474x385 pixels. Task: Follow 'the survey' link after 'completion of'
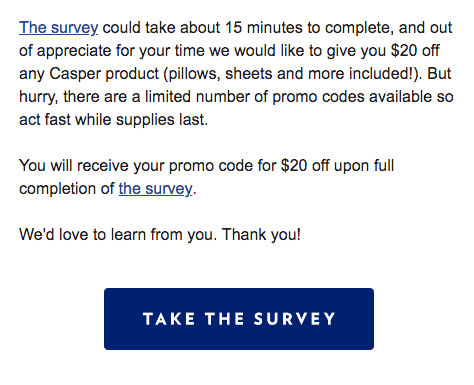coord(155,189)
